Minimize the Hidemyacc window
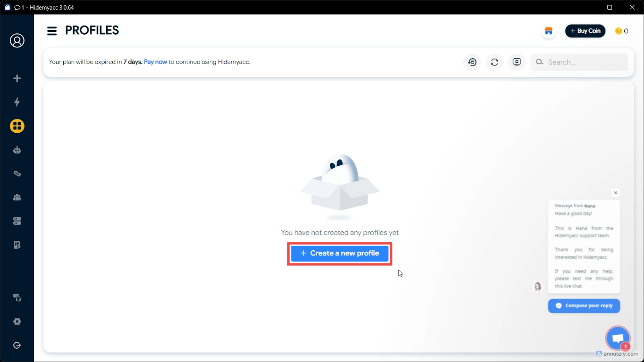 [588, 7]
